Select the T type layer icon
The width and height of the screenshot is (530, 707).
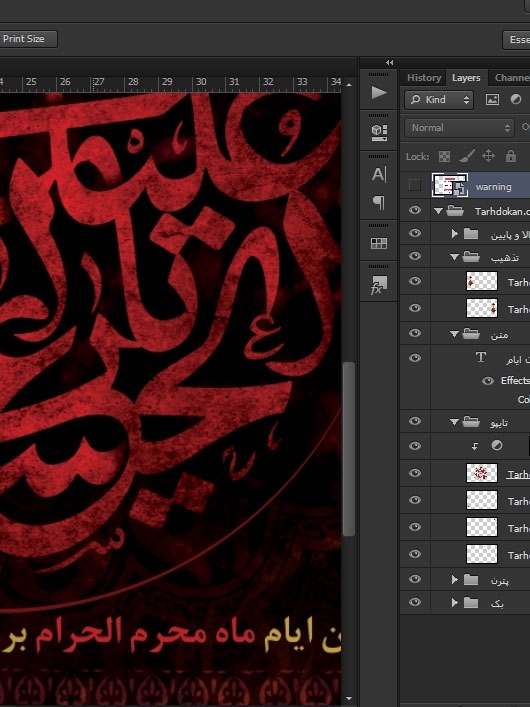pos(481,358)
